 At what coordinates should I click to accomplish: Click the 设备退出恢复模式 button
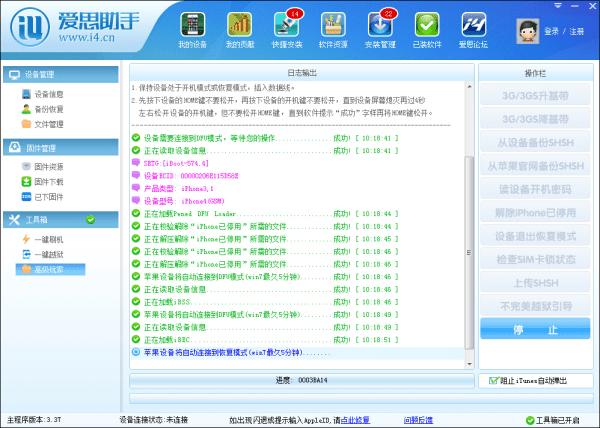click(x=535, y=236)
